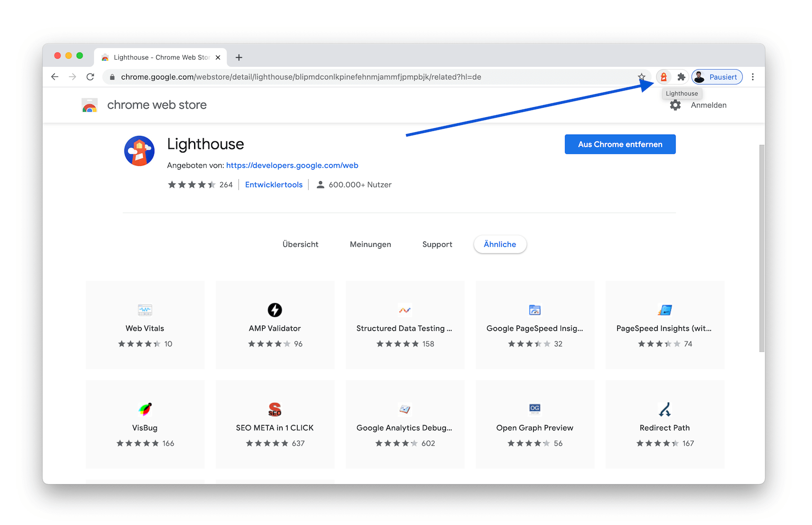The width and height of the screenshot is (812, 525).
Task: Click the SEO META in 1 CLICK title
Action: [275, 428]
